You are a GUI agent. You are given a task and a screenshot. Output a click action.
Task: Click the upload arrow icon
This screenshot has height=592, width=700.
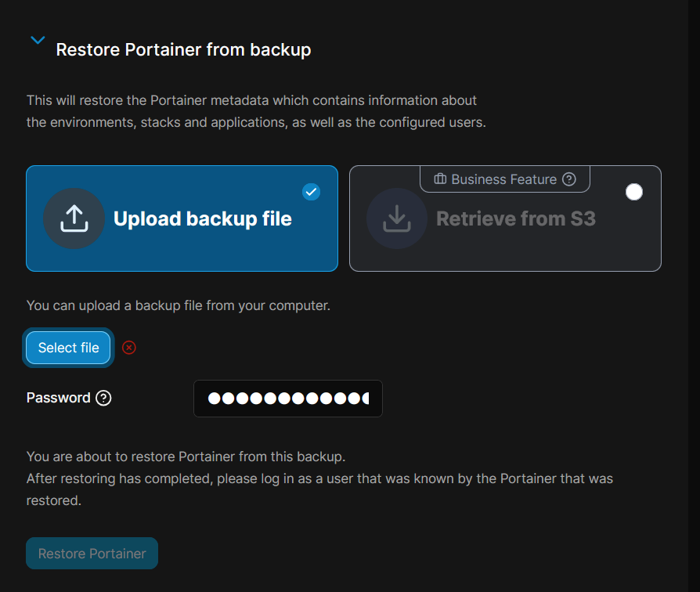click(x=74, y=218)
